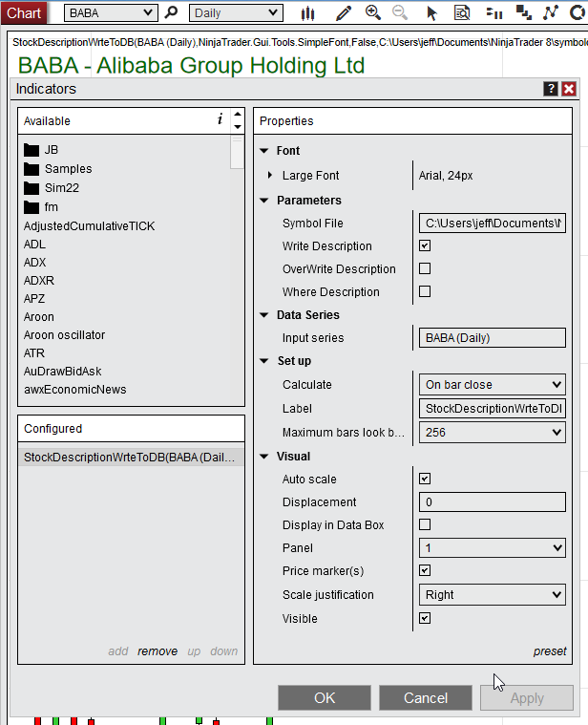The height and width of the screenshot is (725, 588).
Task: Click the Samples folder icon
Action: pos(31,169)
